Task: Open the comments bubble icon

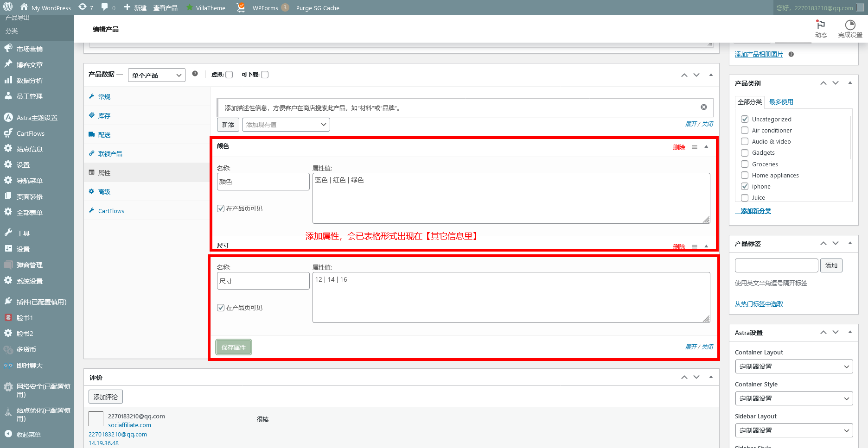Action: [x=105, y=7]
